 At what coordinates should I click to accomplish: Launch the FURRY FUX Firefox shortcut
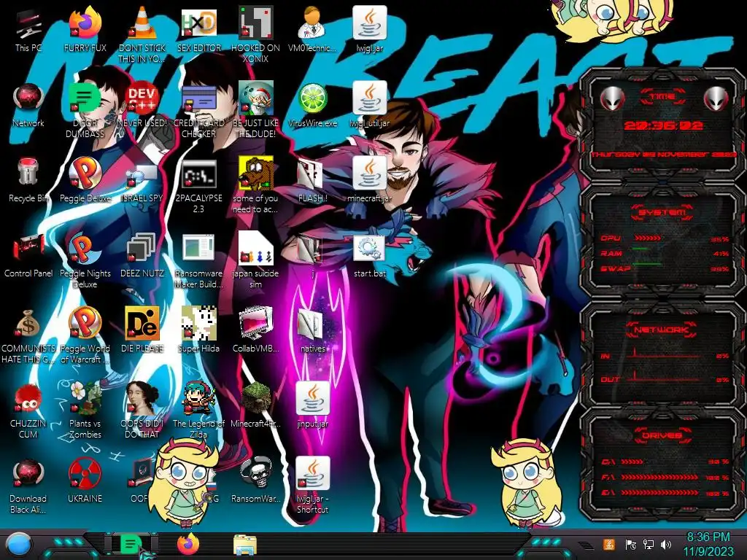(x=85, y=23)
